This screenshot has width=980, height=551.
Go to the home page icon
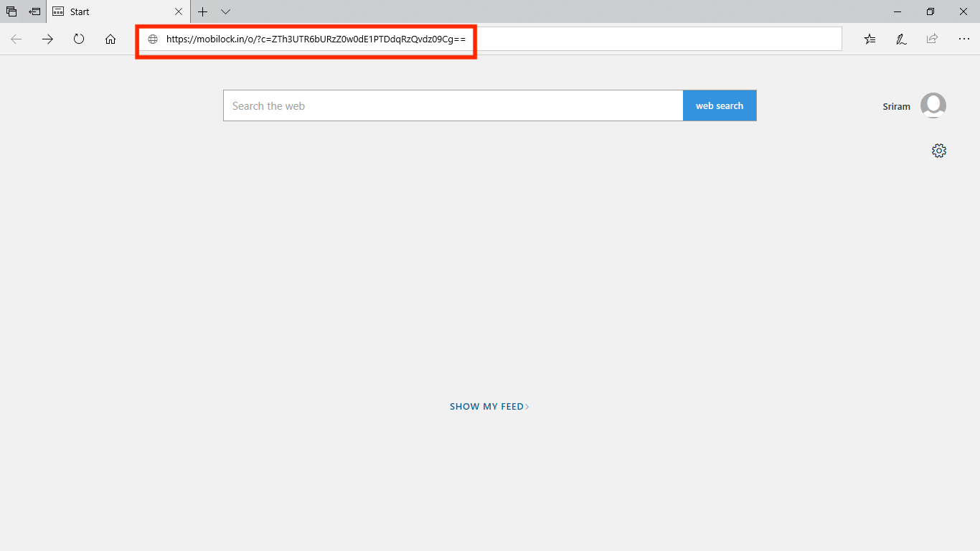click(x=110, y=39)
